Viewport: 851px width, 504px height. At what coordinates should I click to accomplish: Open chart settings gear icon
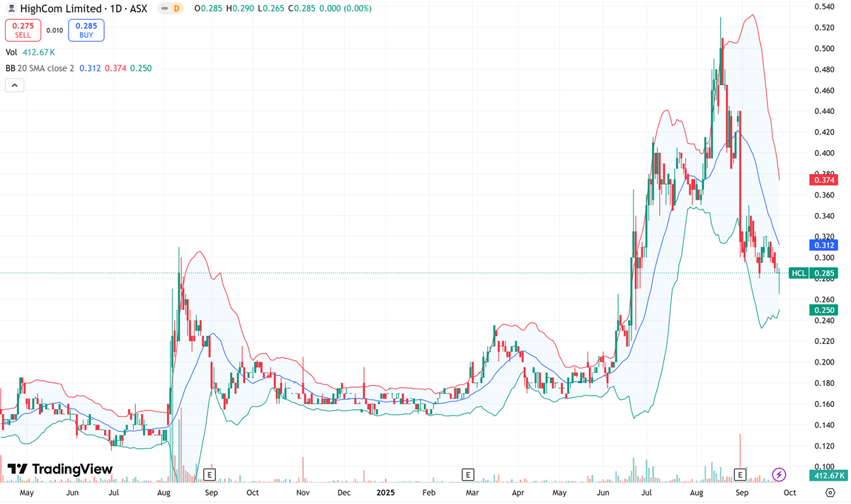(x=830, y=493)
